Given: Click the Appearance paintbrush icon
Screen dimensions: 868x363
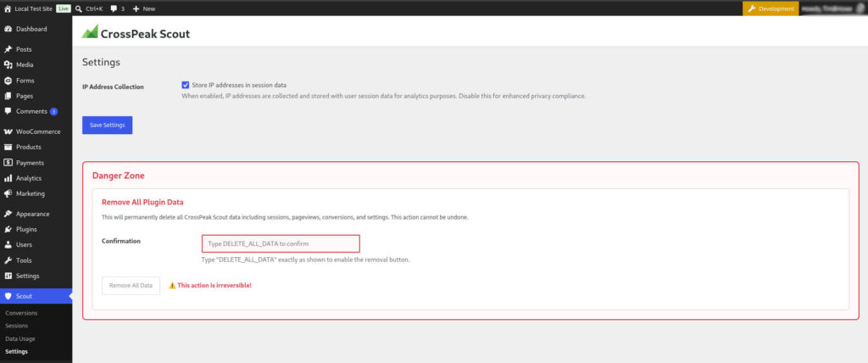Looking at the screenshot, I should [x=8, y=214].
